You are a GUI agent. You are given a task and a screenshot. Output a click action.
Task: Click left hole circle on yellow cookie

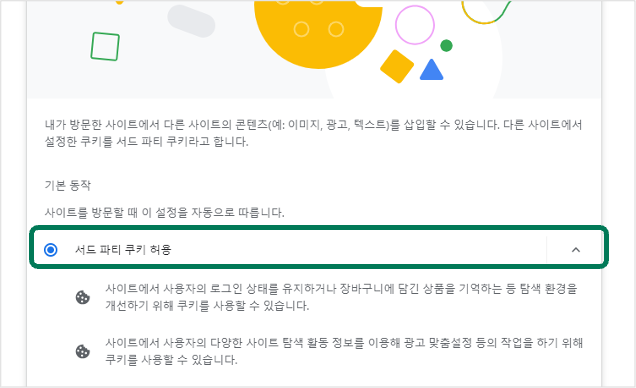click(301, 29)
